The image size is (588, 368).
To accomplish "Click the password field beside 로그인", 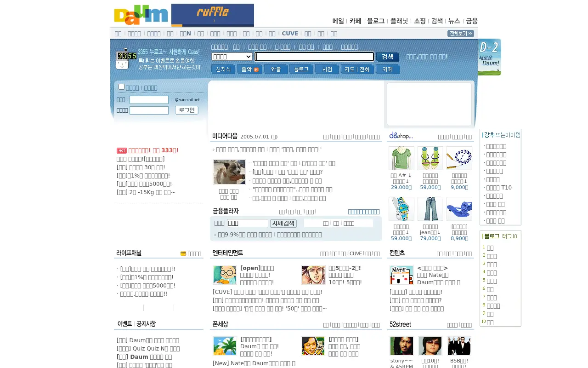I will (149, 110).
